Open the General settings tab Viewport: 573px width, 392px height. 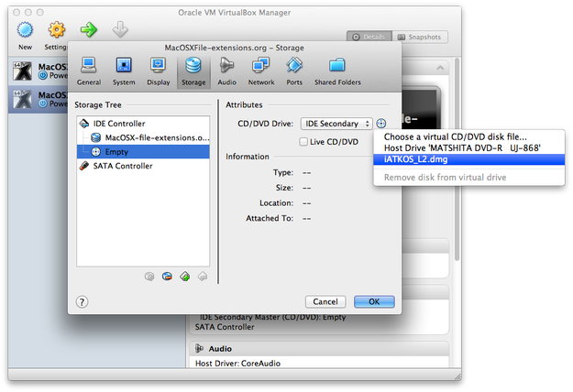tap(89, 72)
